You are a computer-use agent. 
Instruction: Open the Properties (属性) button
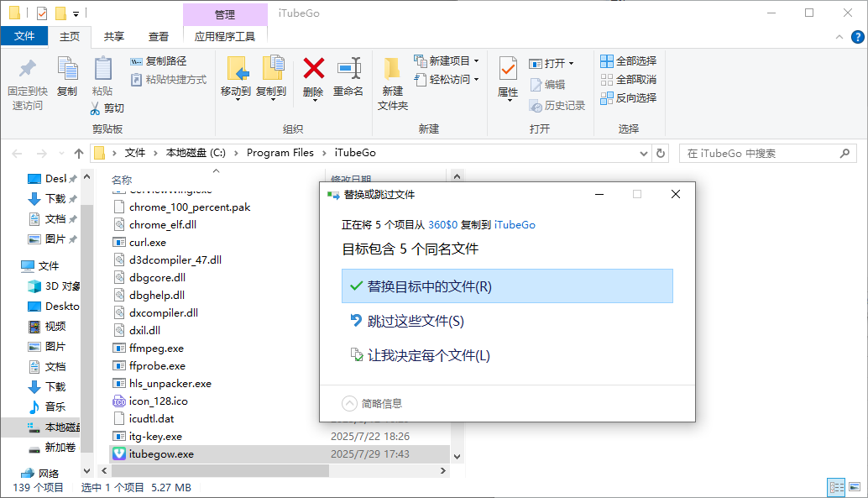click(x=508, y=79)
